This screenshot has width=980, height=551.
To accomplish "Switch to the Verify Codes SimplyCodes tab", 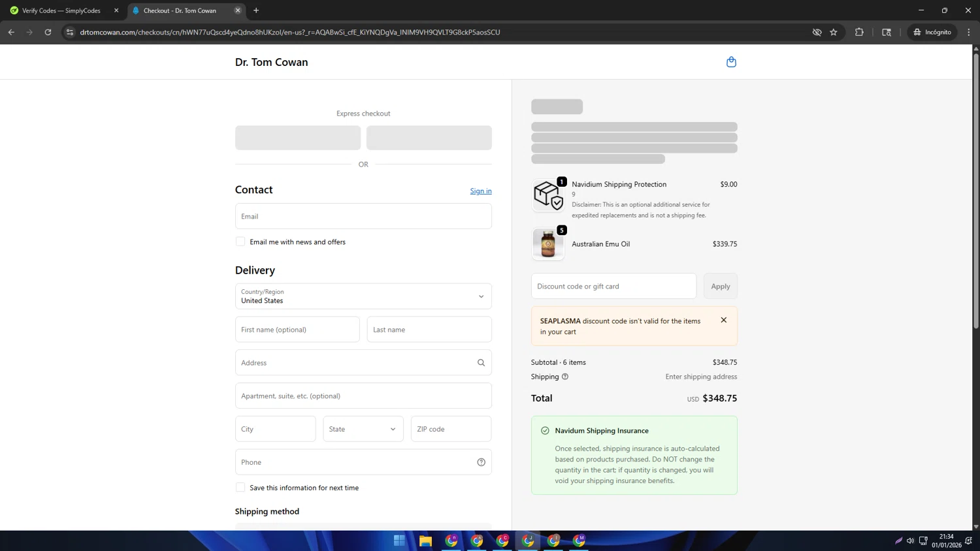I will [x=61, y=10].
